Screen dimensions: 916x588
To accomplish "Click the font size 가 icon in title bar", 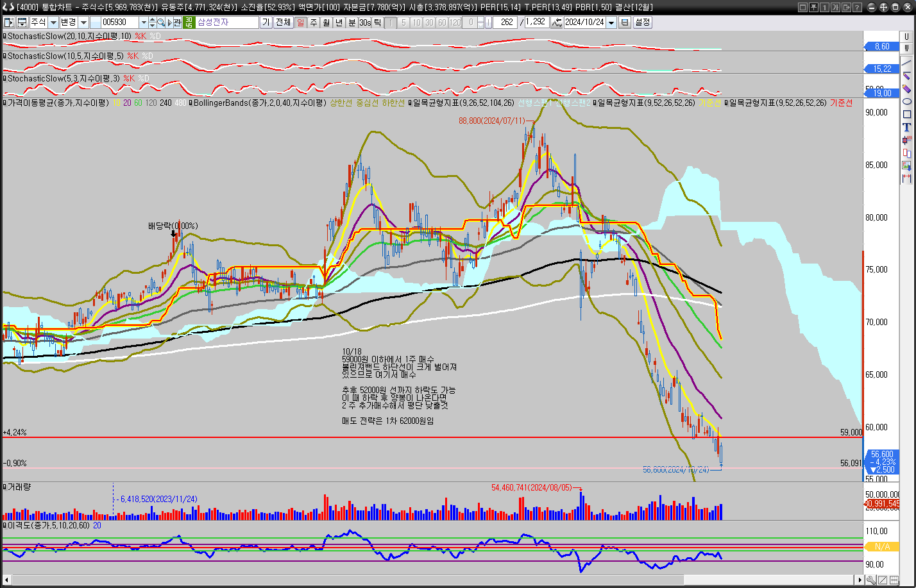I will pyautogui.click(x=835, y=7).
